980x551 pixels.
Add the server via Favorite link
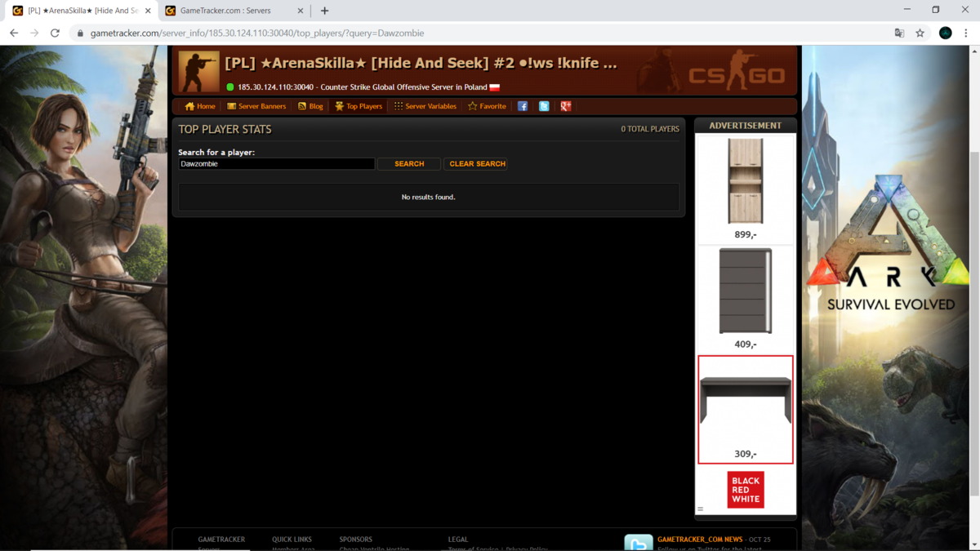487,106
